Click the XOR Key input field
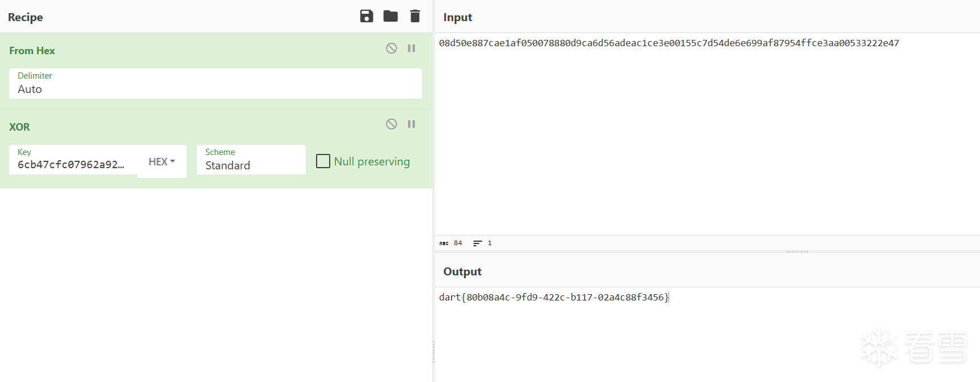980x382 pixels. (72, 164)
